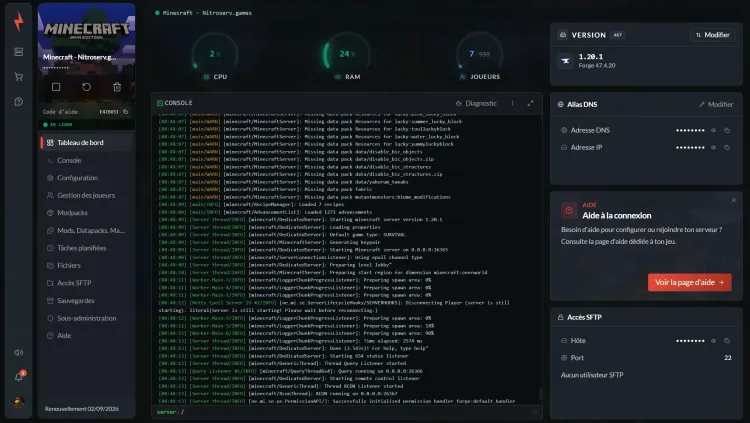
Task: Click the EN LIGNE status indicator
Action: [58, 124]
